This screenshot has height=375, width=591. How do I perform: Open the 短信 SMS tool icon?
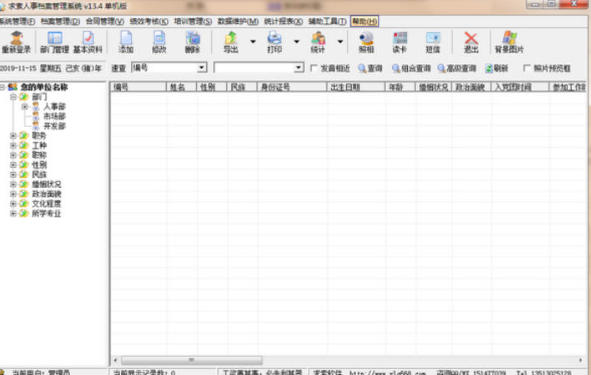coord(433,42)
